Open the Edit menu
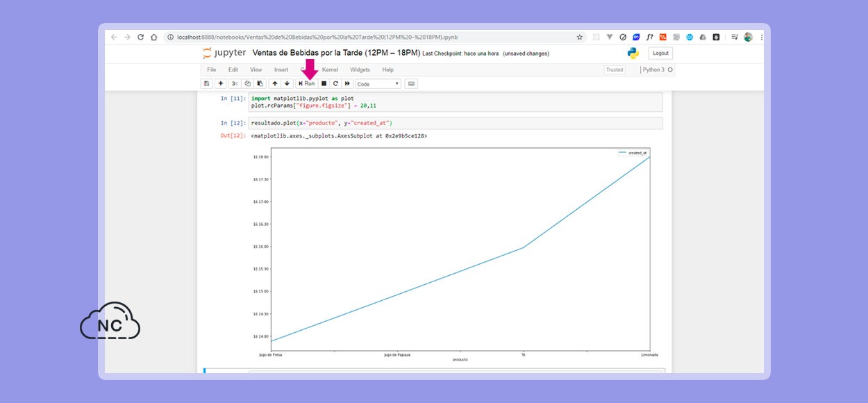Image resolution: width=868 pixels, height=403 pixels. [x=233, y=69]
